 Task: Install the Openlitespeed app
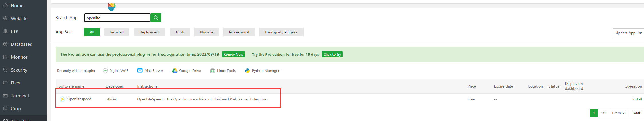637,99
